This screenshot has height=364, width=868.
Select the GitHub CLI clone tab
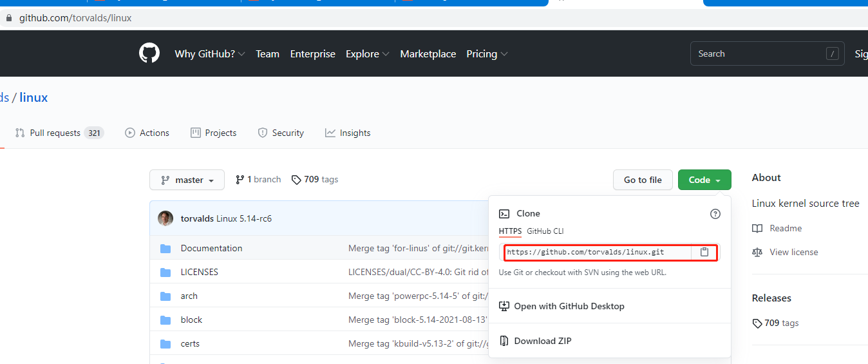tap(545, 231)
